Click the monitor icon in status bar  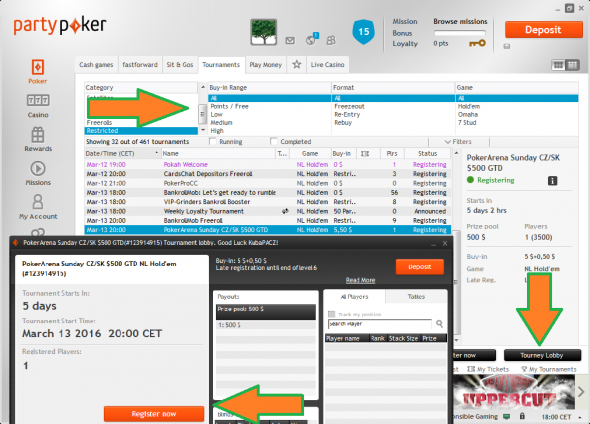point(506,416)
